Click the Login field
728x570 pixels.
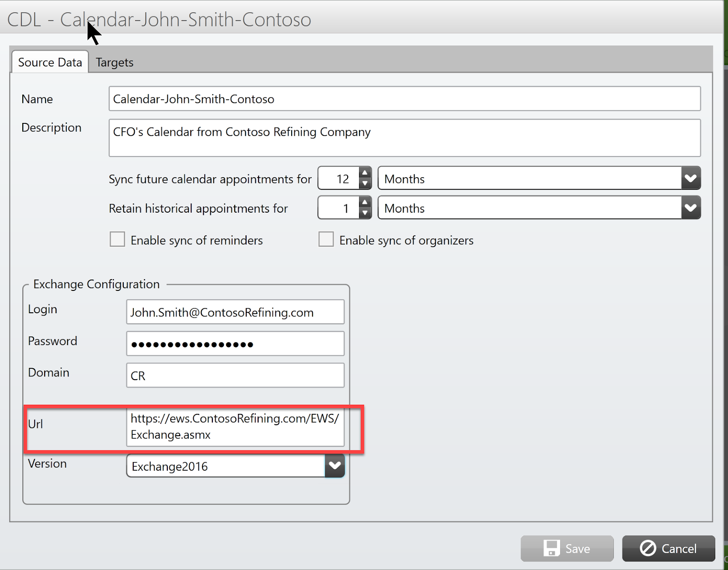click(x=235, y=312)
